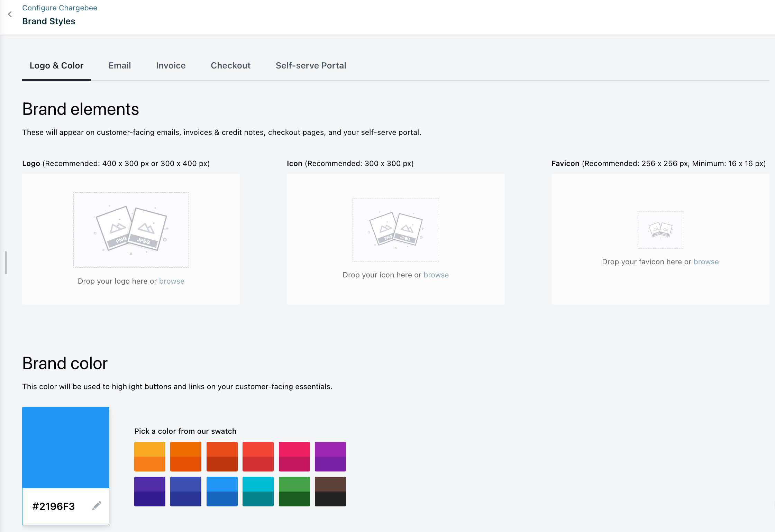The width and height of the screenshot is (775, 532).
Task: Open the Invoice tab
Action: coord(171,66)
